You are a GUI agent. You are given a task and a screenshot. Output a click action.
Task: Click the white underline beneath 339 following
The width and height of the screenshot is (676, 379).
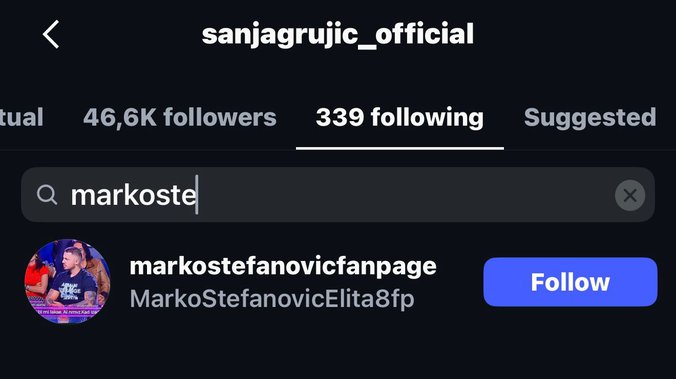(400, 148)
